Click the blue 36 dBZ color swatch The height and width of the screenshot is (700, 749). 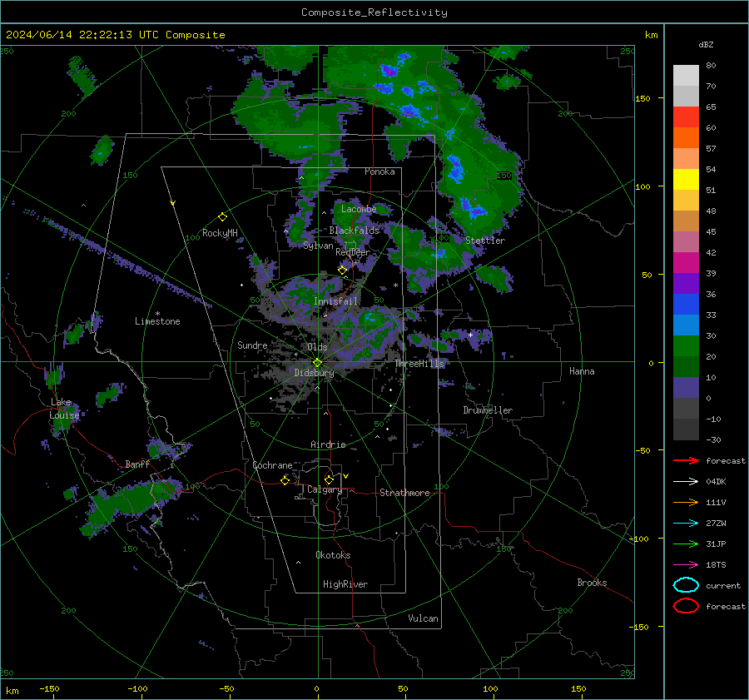(x=686, y=304)
